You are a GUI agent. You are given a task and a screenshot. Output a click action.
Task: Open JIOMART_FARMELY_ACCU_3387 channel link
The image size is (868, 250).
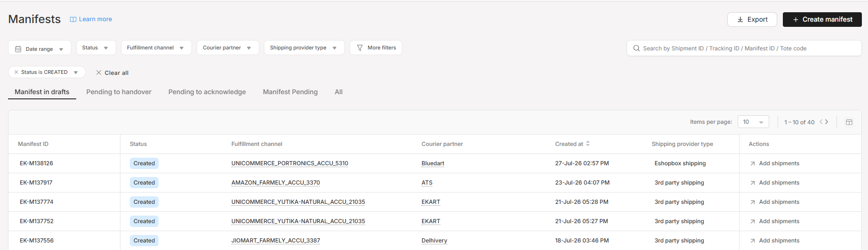click(276, 241)
